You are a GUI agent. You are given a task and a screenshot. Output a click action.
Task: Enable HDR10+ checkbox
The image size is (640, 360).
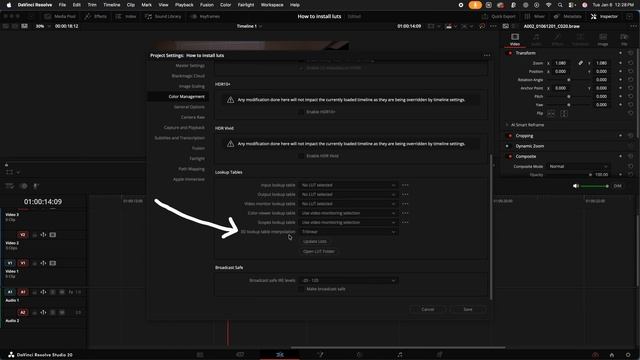point(301,112)
